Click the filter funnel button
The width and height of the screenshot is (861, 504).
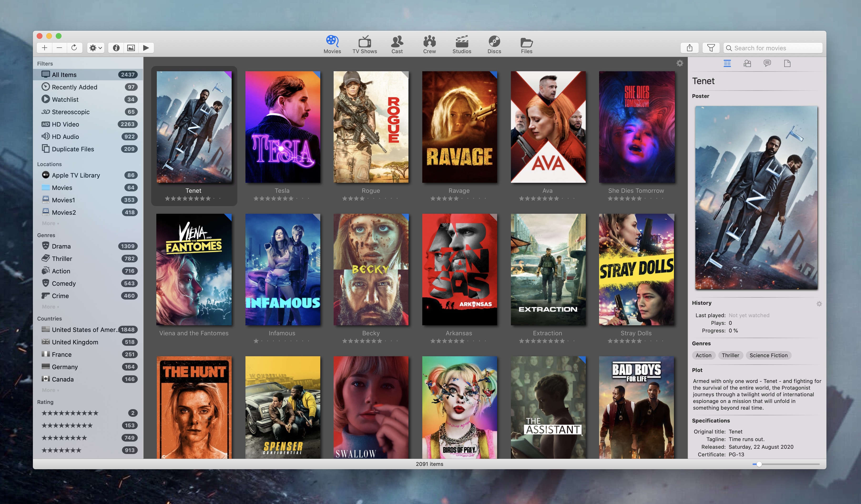[x=711, y=48]
